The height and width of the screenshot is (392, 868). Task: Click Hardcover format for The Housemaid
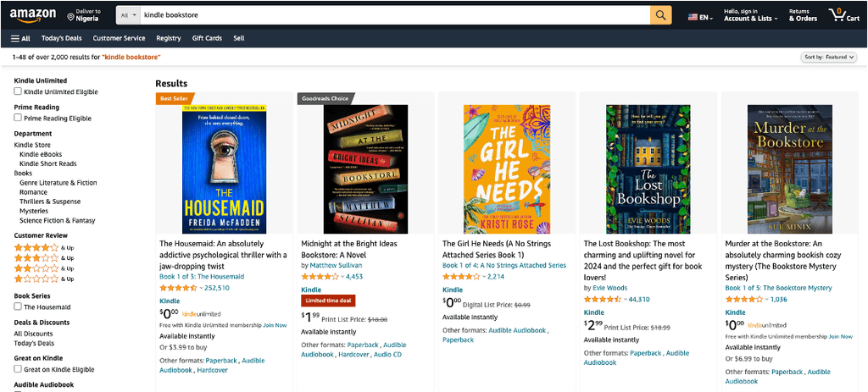click(212, 370)
